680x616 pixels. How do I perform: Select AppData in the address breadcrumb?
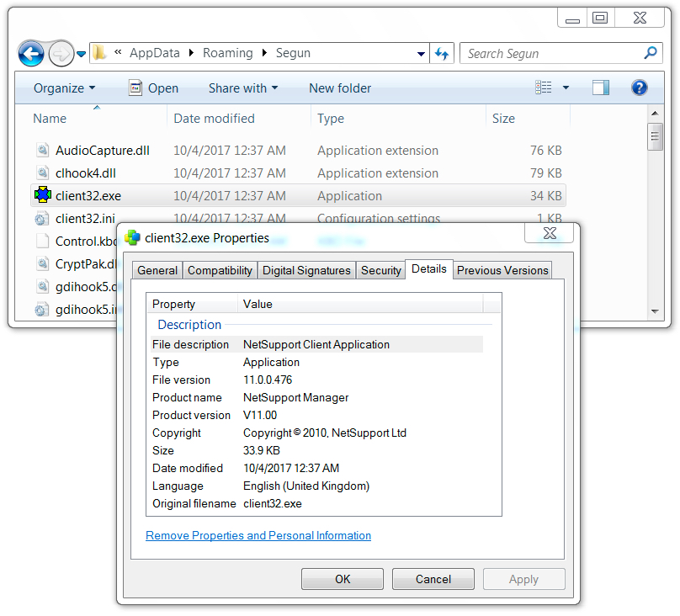pyautogui.click(x=154, y=53)
